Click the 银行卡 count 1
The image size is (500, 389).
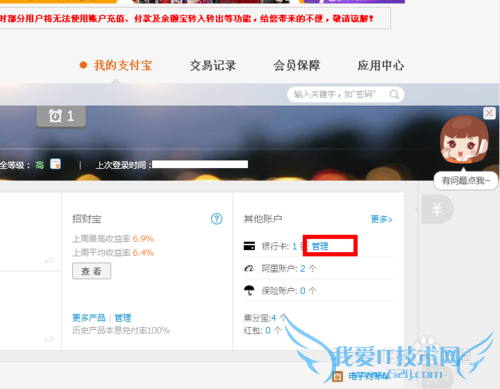[294, 246]
